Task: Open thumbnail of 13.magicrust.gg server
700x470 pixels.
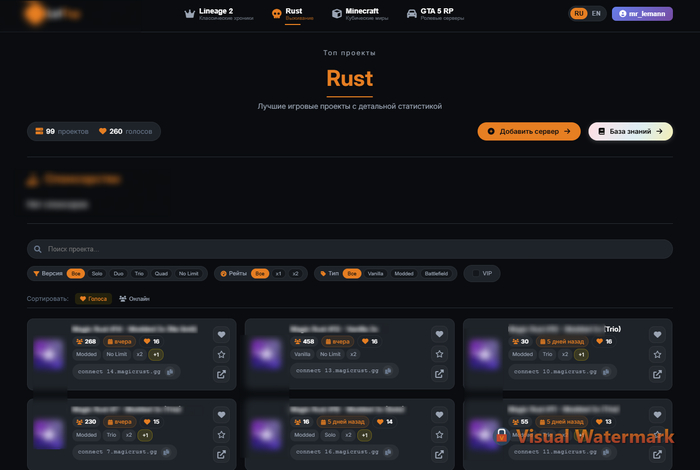Action: pyautogui.click(x=266, y=354)
